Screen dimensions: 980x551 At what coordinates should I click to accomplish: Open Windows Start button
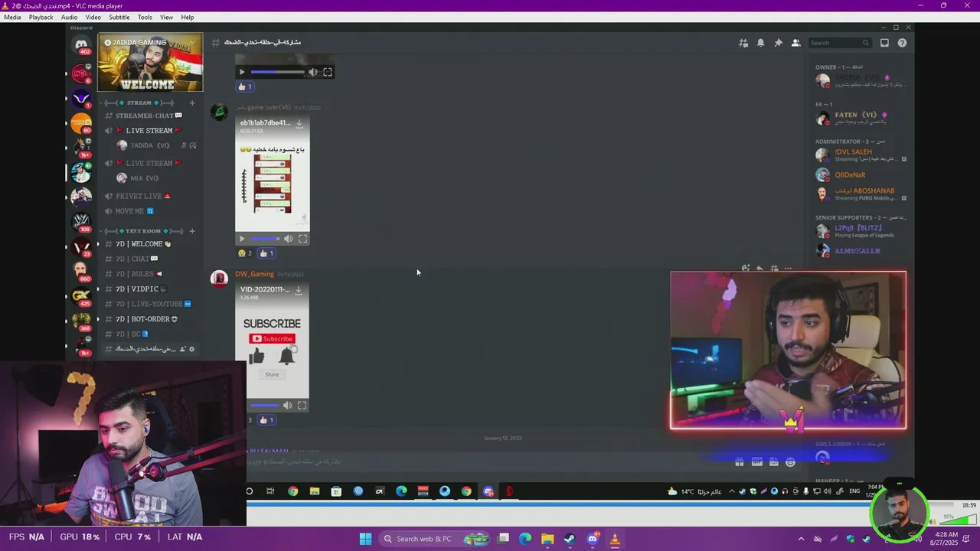coord(365,539)
